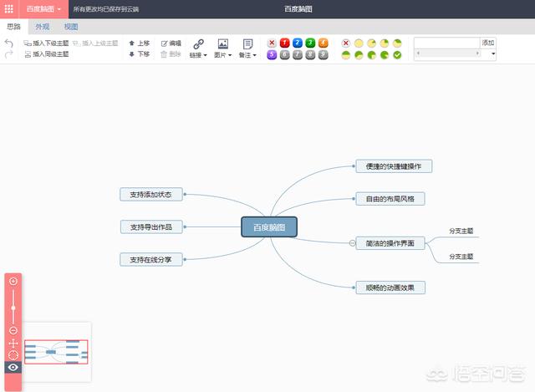Viewport: 535px width, 392px height.
Task: Select the 自由的布局风格 node
Action: pos(390,199)
